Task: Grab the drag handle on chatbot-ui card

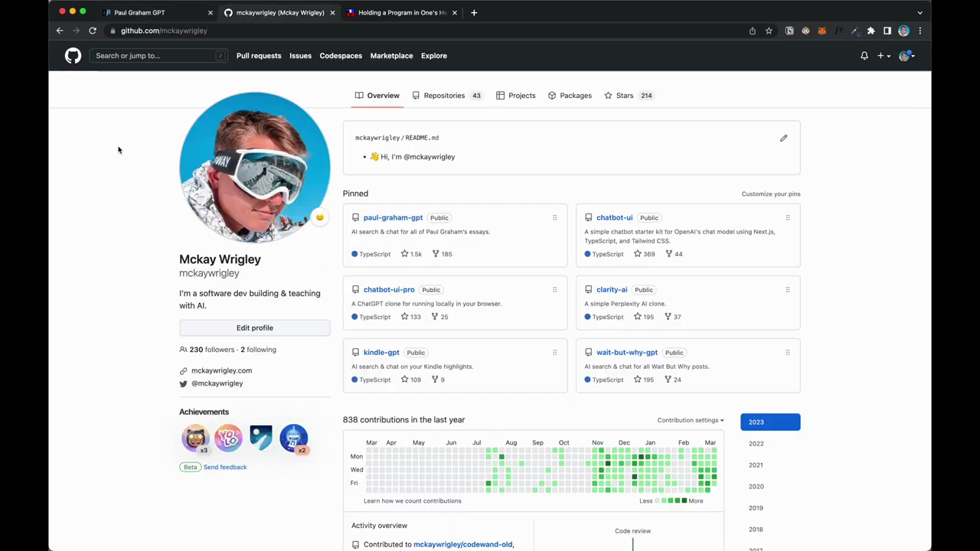Action: click(788, 218)
